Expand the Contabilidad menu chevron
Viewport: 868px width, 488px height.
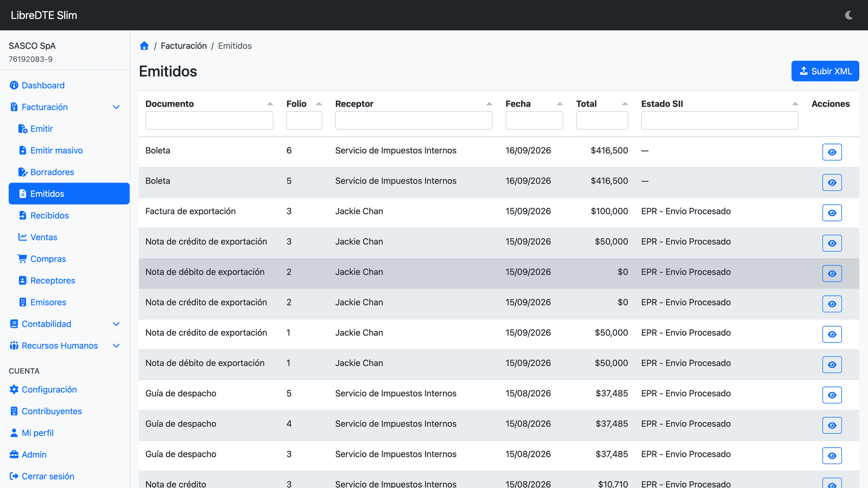(x=116, y=324)
